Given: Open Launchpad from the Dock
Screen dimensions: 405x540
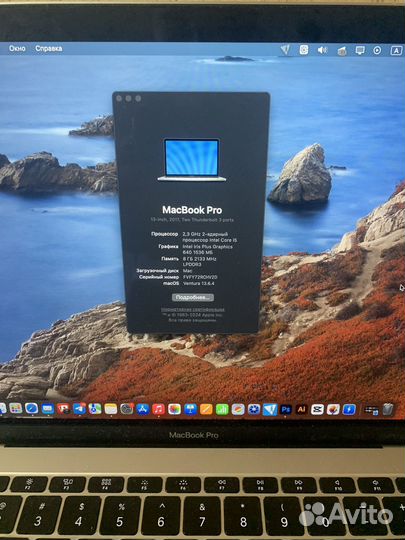Looking at the screenshot, I should [16, 408].
